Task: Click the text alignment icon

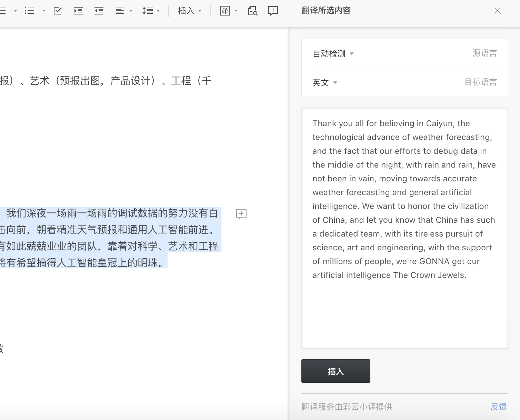Action: 120,11
